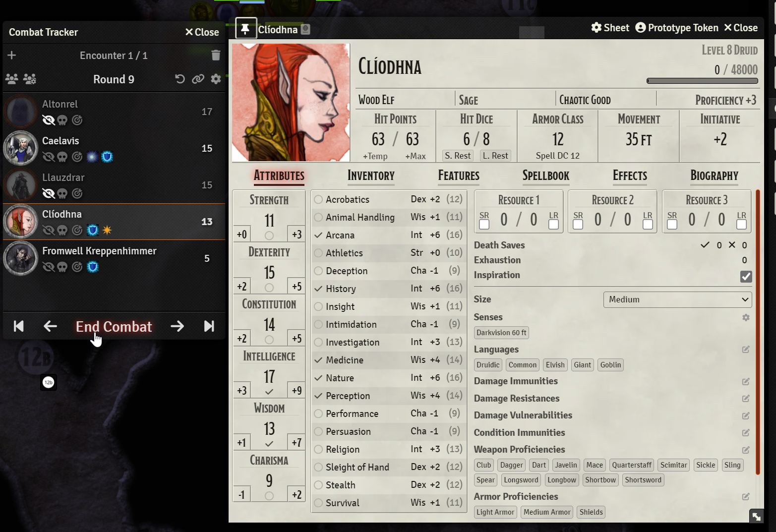Screen dimensions: 776x532
Task: Open Sheet configuration in header
Action: pos(610,28)
